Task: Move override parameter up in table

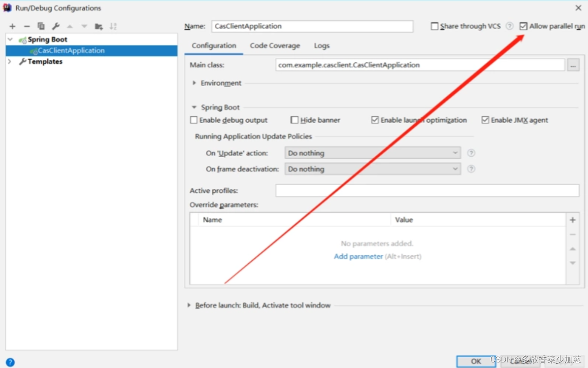Action: (x=573, y=249)
